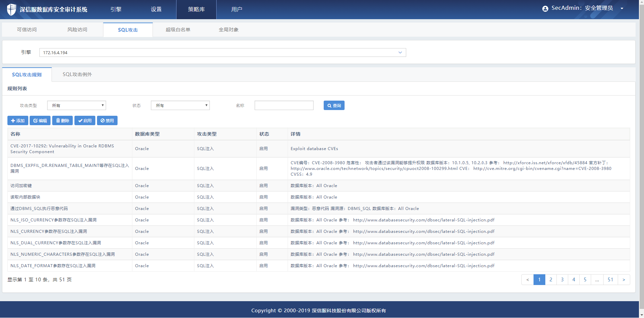
Task: Open the 设置 menu in top navigation
Action: (156, 9)
